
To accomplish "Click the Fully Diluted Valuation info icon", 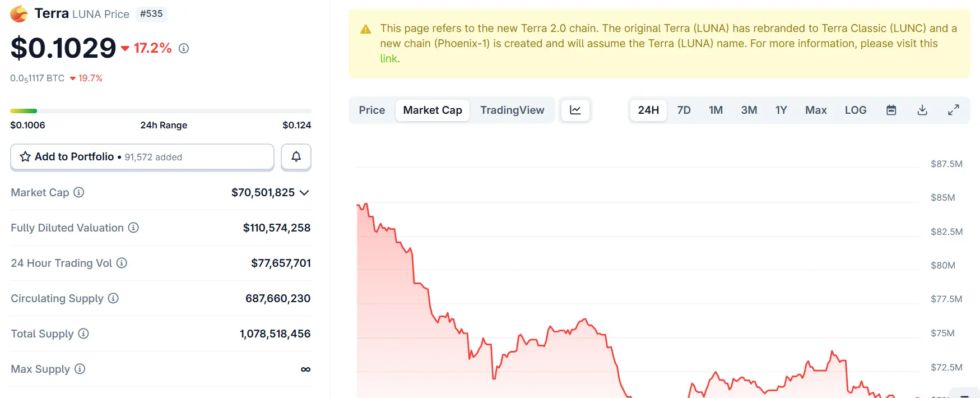I will click(x=133, y=228).
